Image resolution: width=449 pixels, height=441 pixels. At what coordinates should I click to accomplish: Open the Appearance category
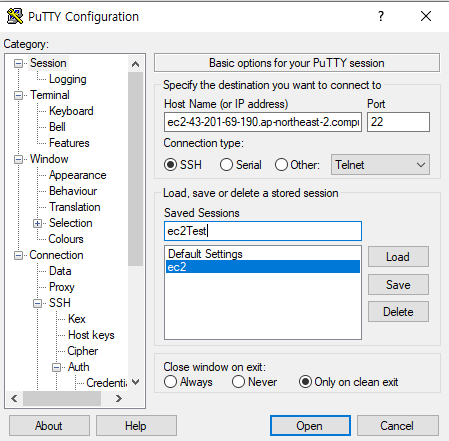click(78, 175)
